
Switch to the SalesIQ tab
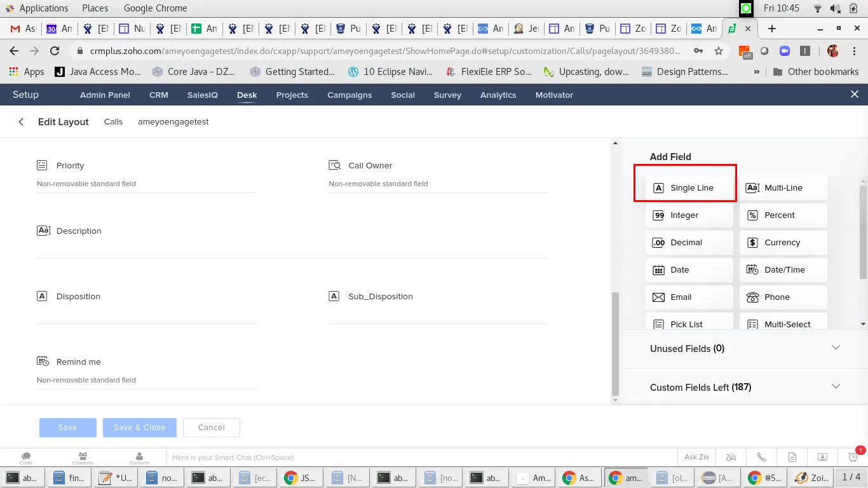(x=203, y=95)
